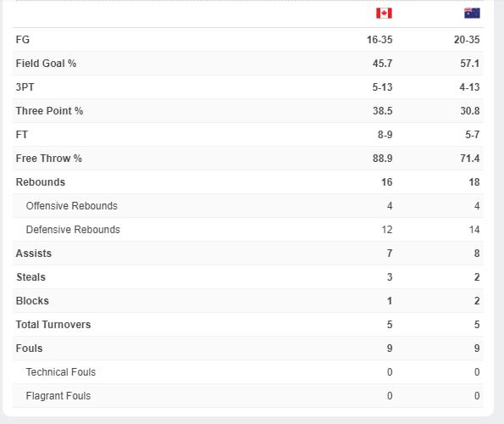Click Canada's 16-35 FG value

tap(379, 40)
